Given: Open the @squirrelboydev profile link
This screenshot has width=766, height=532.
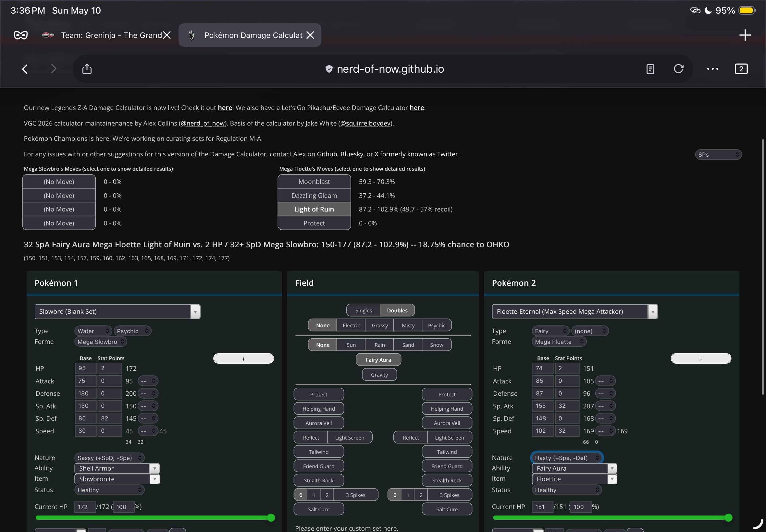Looking at the screenshot, I should pyautogui.click(x=365, y=123).
